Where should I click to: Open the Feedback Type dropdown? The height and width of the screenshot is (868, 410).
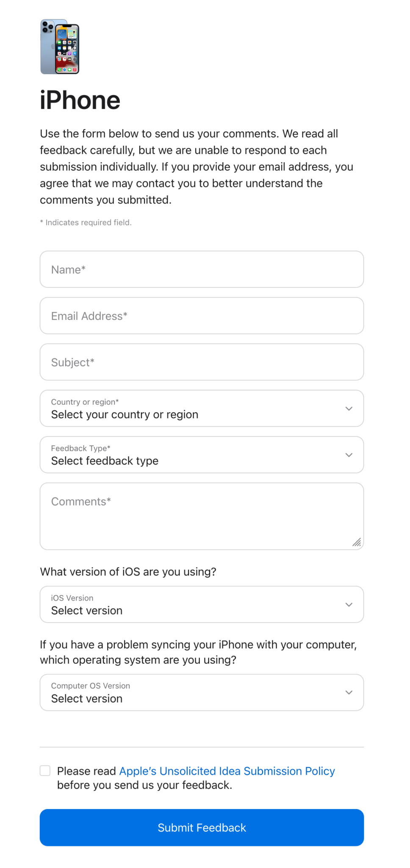point(202,455)
